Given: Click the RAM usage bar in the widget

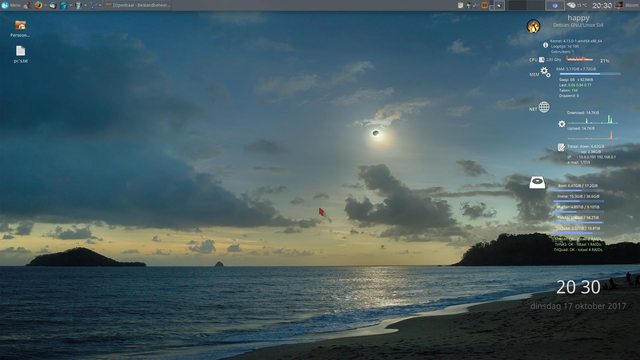Looking at the screenshot, I should [590, 74].
